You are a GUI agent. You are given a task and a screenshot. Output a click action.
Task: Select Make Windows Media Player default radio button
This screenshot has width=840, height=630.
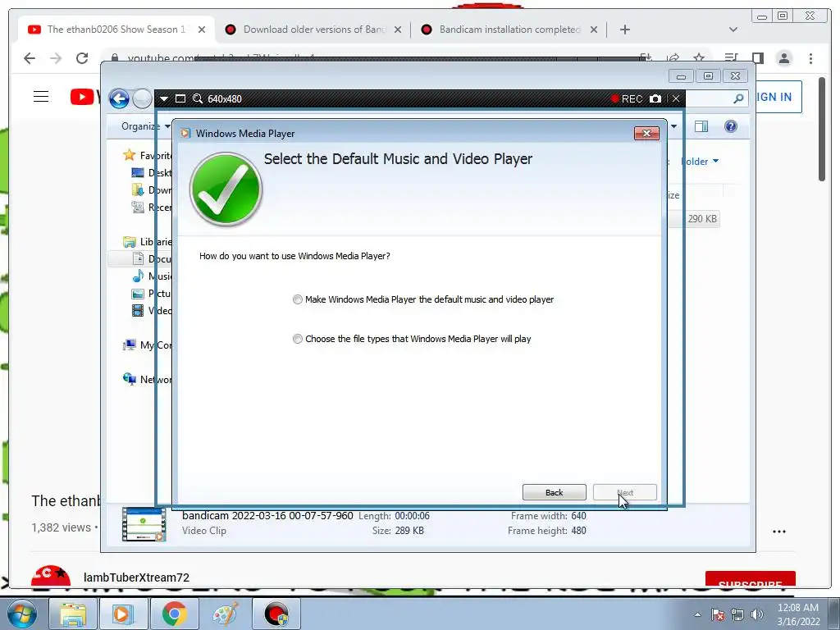click(297, 299)
